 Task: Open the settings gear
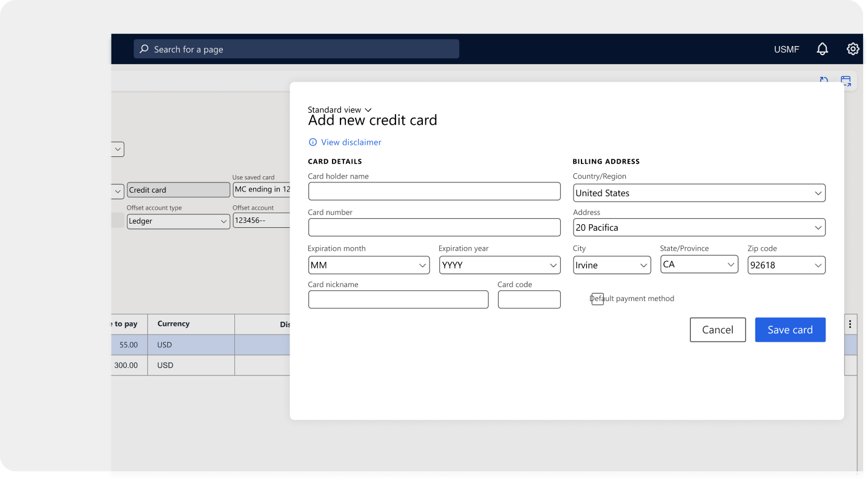853,49
